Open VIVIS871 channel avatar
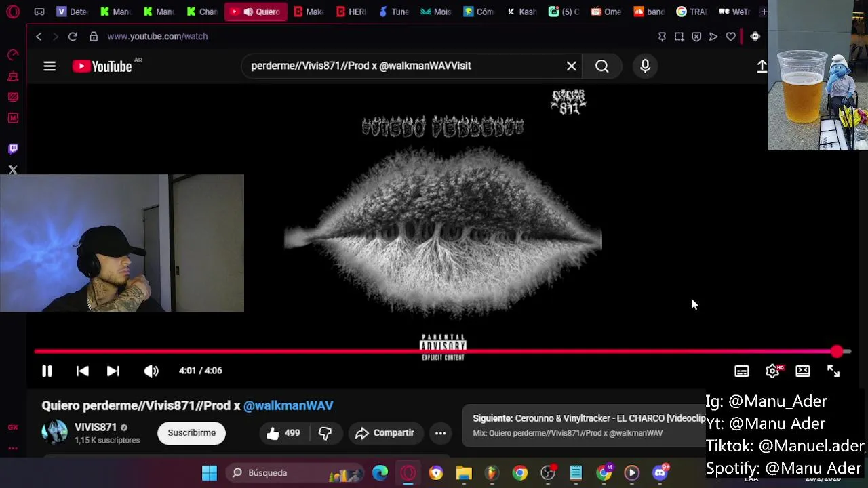Screen dimensions: 868x488 pyautogui.click(x=54, y=433)
